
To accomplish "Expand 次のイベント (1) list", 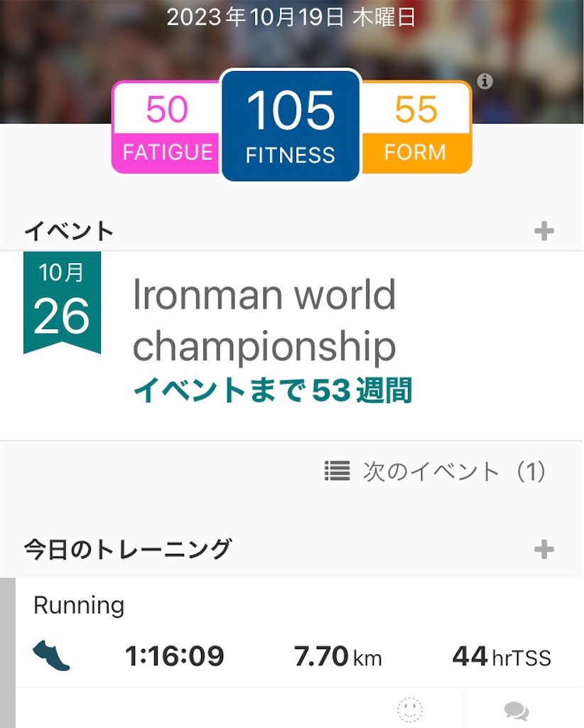I will pos(435,471).
